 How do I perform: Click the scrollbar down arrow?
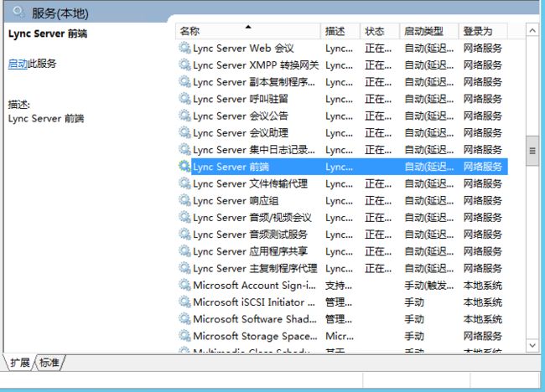point(532,345)
